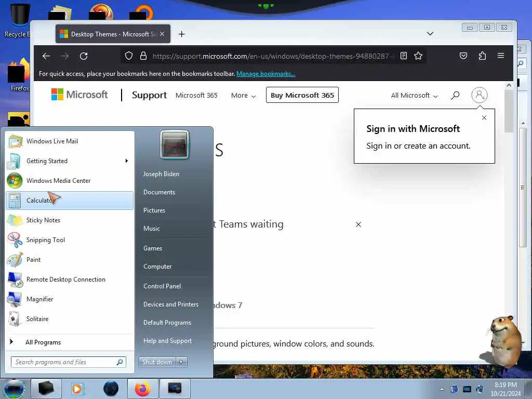The image size is (532, 399).
Task: Click the Windows Start orb
Action: point(14,389)
